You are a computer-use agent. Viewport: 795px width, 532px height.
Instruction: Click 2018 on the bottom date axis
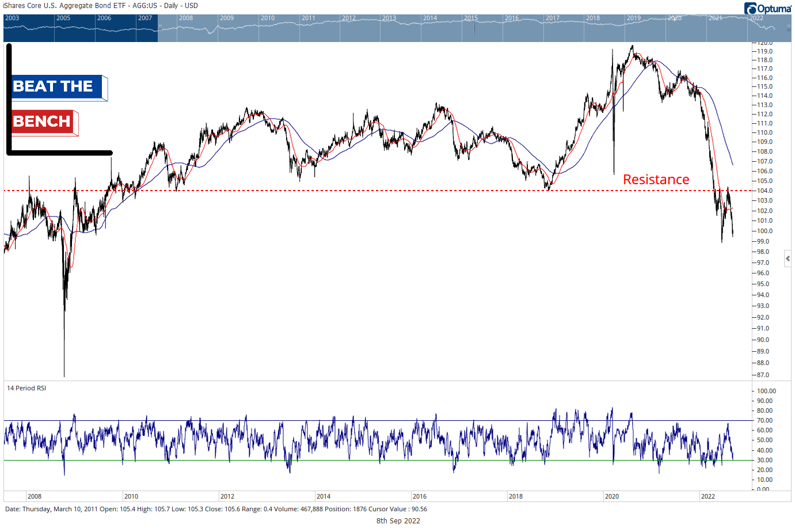(x=516, y=496)
